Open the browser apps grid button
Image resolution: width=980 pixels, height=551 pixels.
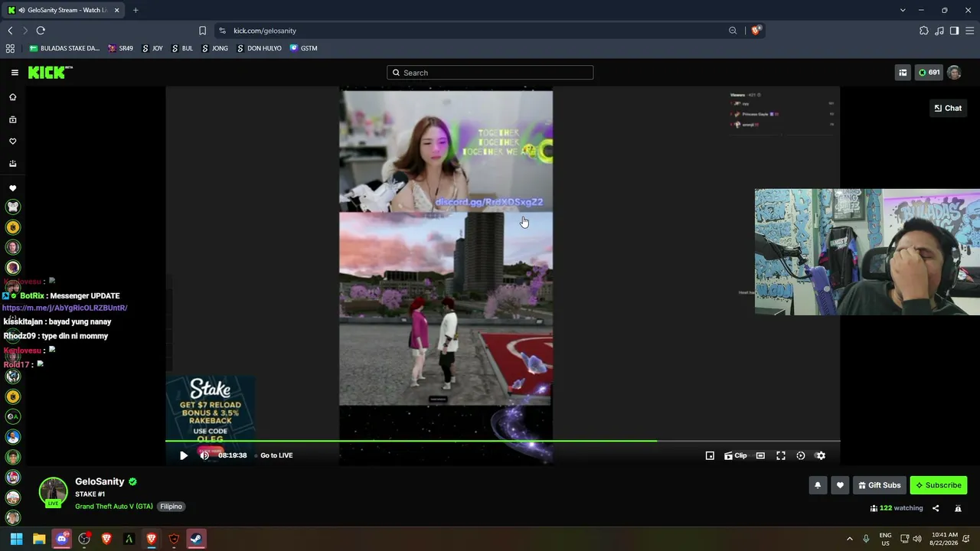tap(10, 48)
